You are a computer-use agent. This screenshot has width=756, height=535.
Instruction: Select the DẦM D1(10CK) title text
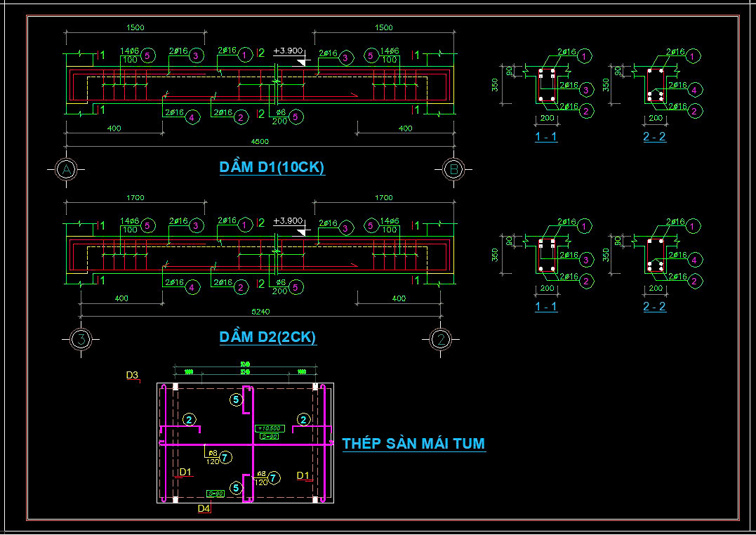coord(272,167)
